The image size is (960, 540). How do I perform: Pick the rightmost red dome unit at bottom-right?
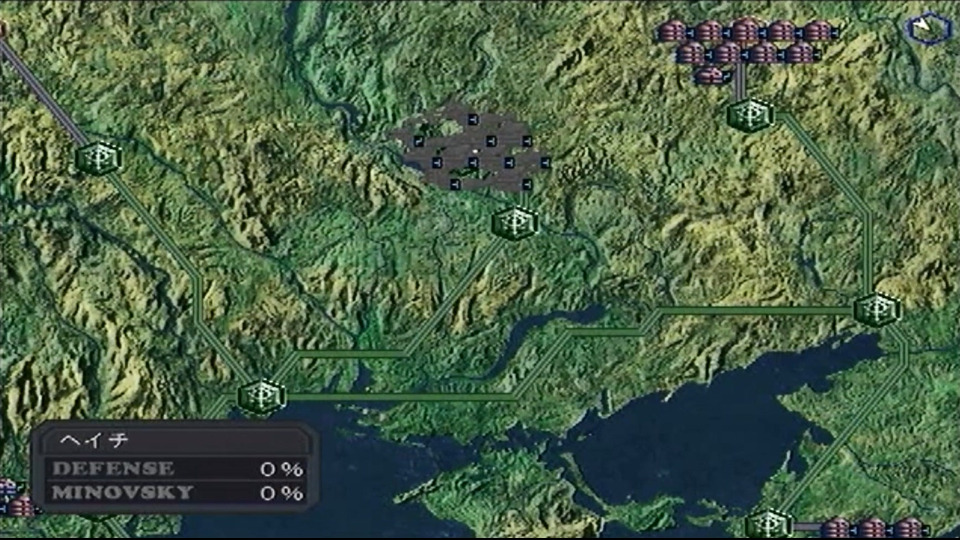(x=909, y=528)
